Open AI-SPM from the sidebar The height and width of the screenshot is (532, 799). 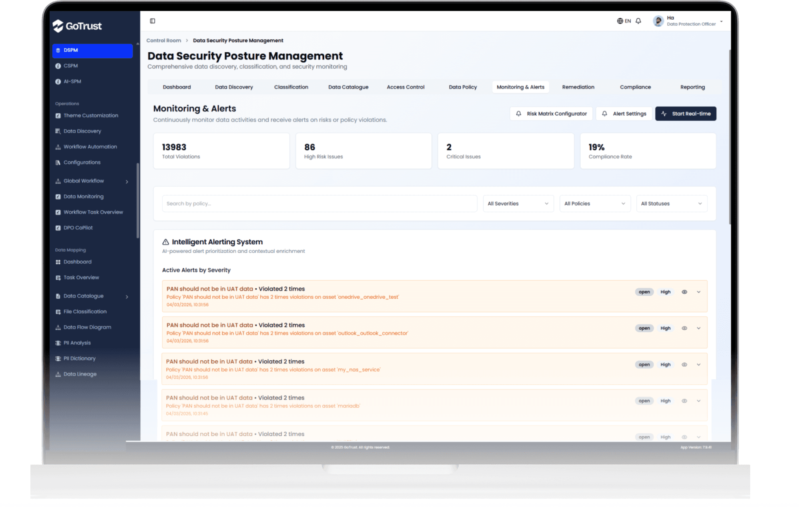(x=72, y=81)
